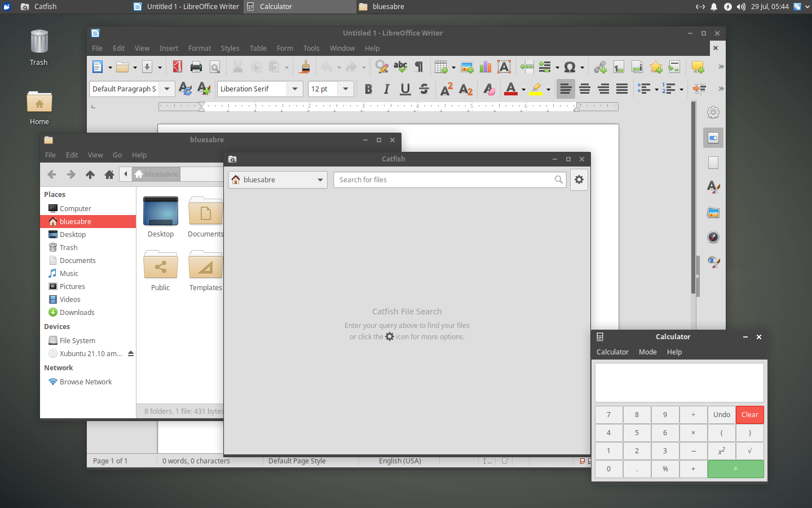Open the Mode menu in Calculator

[x=647, y=352]
